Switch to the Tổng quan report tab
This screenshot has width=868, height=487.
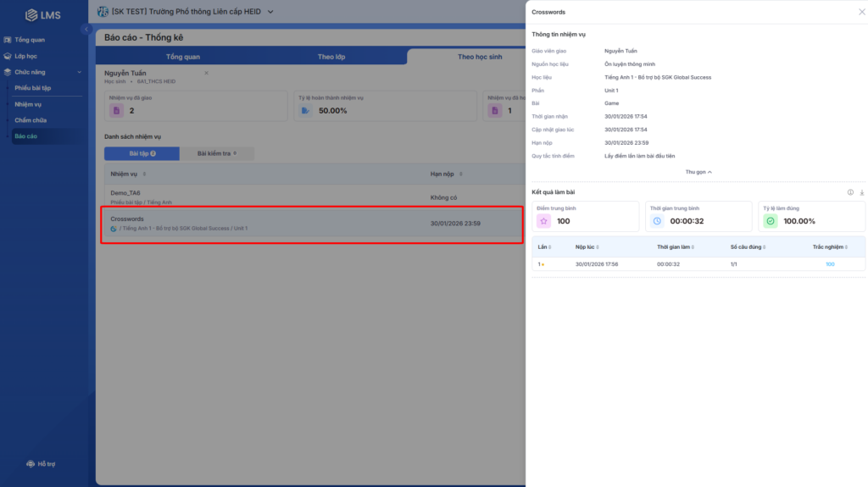tap(183, 57)
